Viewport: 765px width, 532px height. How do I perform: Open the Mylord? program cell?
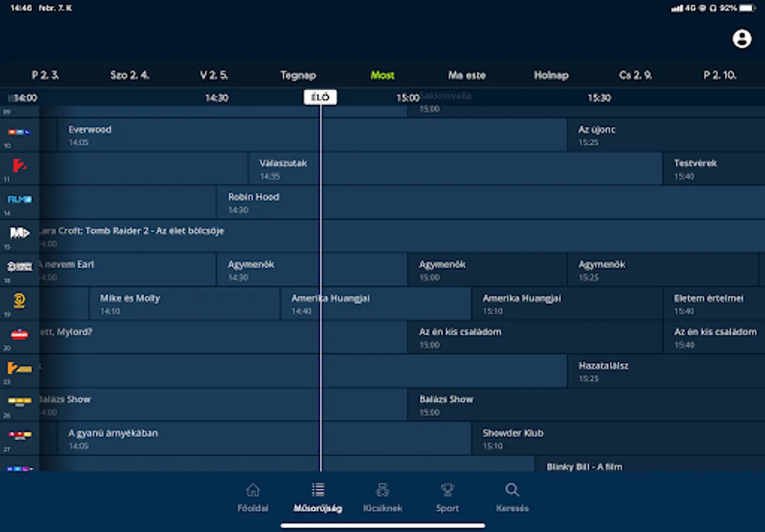223,337
